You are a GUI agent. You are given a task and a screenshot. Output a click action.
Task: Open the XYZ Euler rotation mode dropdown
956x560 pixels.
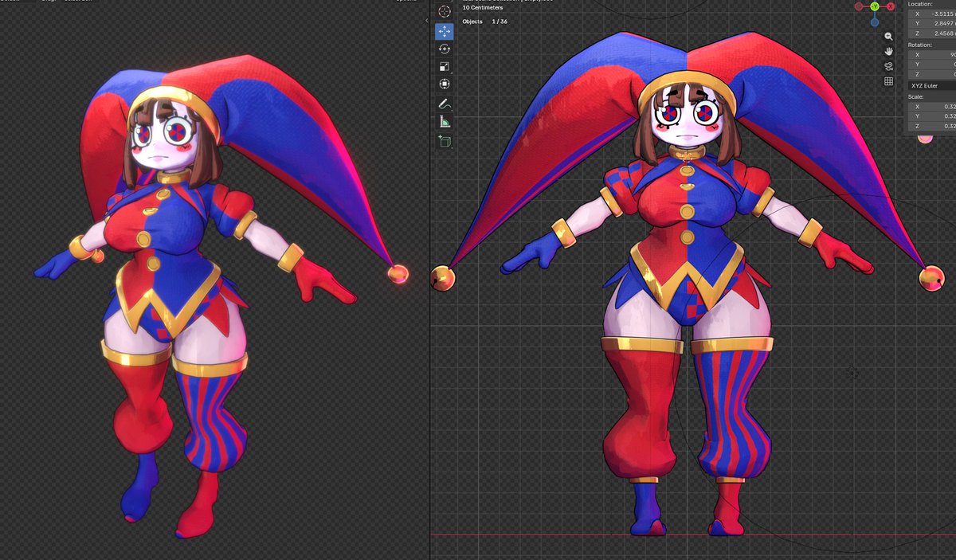(931, 85)
